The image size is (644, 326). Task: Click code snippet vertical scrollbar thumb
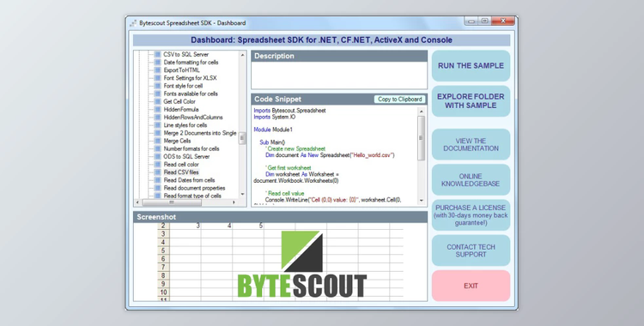click(422, 138)
